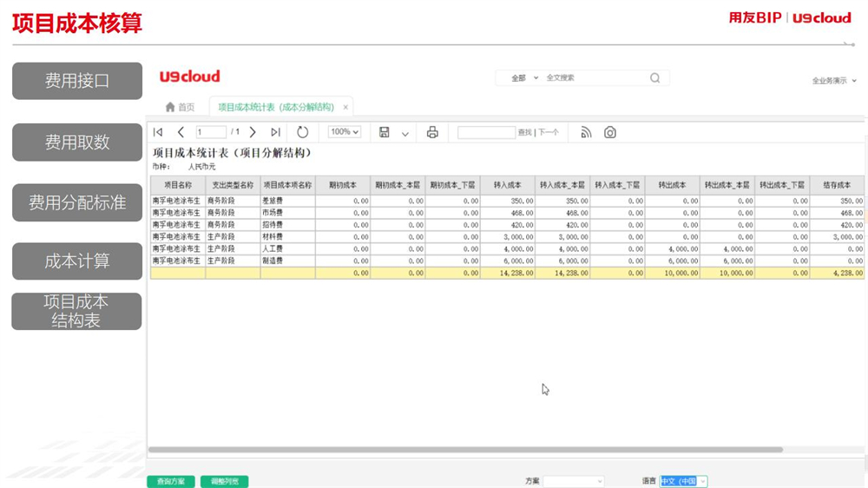This screenshot has width=868, height=488.
Task: Click the 项目名称 column header
Action: coord(178,185)
